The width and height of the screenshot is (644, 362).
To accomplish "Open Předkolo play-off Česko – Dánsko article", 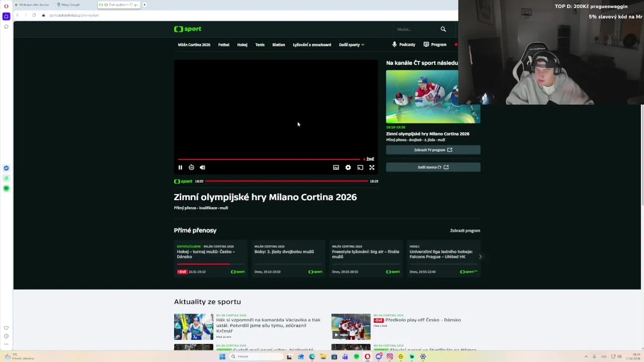I will pos(423,320).
